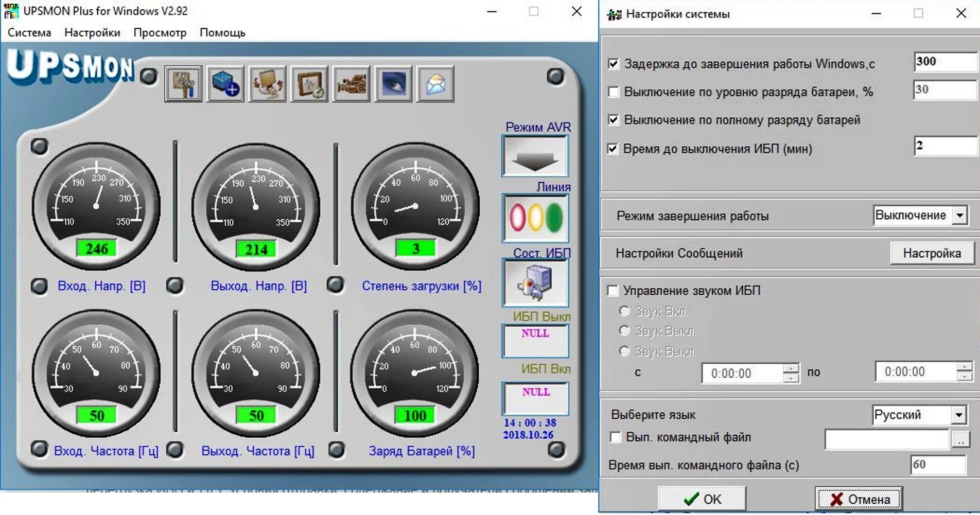Click the stepper arrows on end time field
The height and width of the screenshot is (515, 980).
(x=965, y=371)
